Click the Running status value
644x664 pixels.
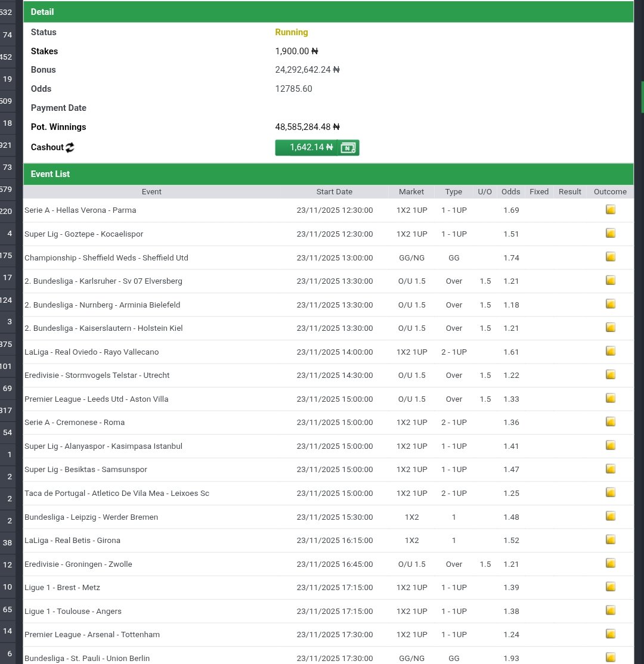[292, 32]
